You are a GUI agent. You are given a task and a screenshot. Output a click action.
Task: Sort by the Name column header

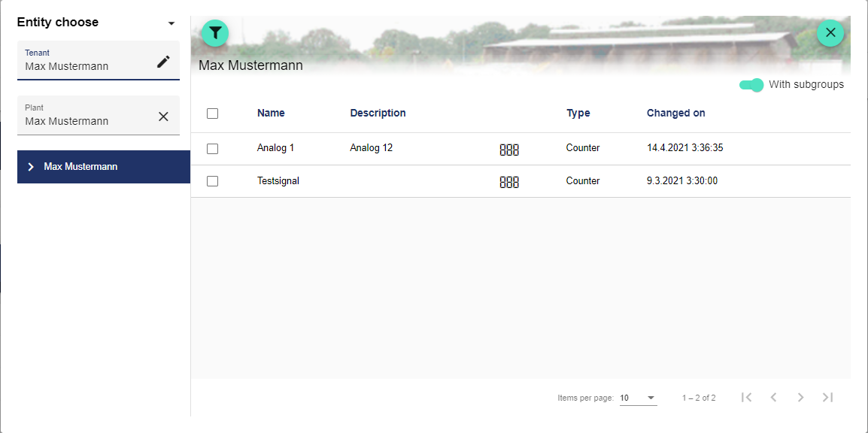(x=271, y=114)
